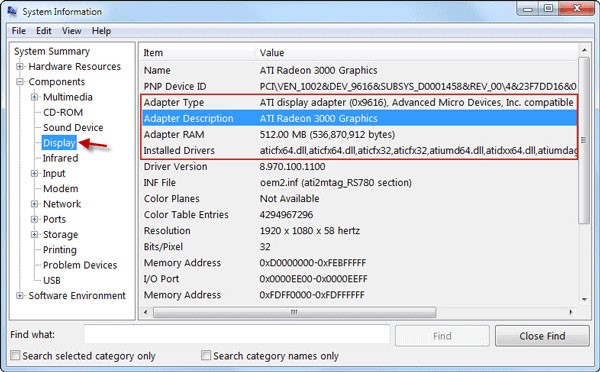Click the Close Find button
The height and width of the screenshot is (372, 600).
click(542, 336)
